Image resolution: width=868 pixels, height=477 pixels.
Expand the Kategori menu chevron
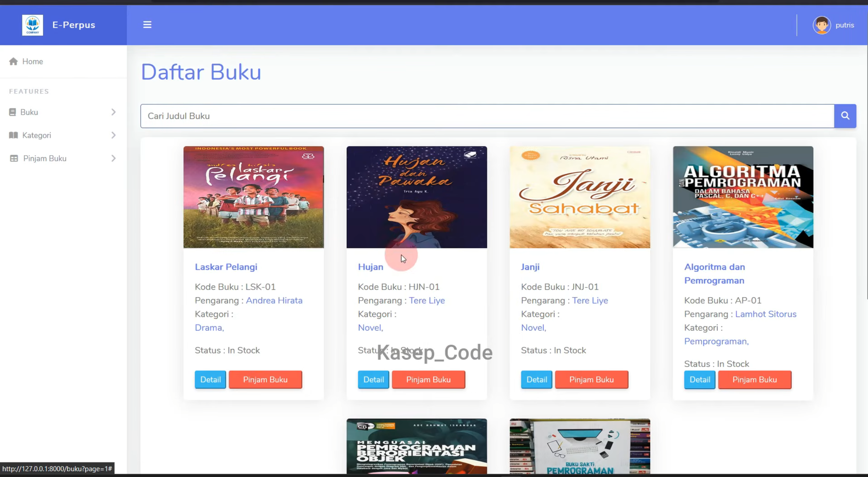(113, 135)
